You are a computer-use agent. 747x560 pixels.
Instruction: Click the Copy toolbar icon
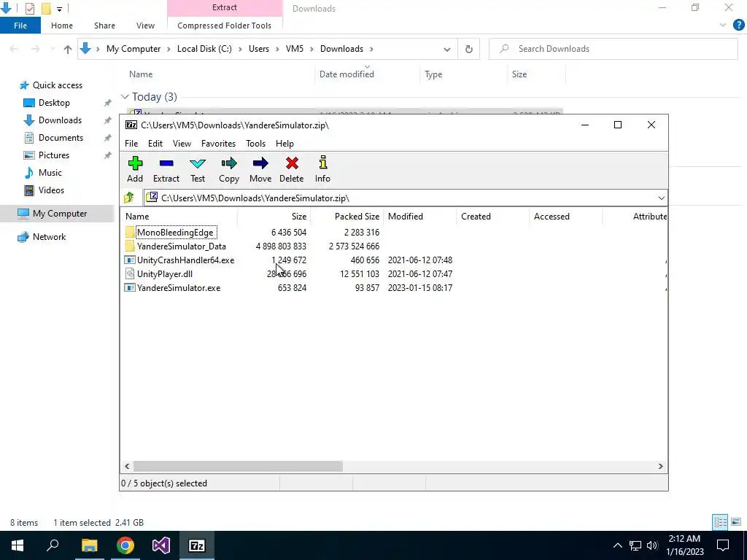point(228,163)
